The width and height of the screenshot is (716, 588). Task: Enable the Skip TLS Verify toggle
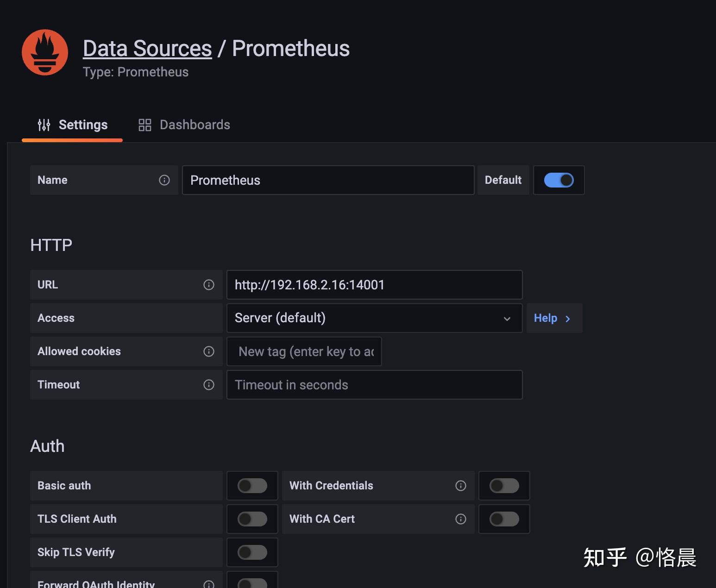[252, 552]
